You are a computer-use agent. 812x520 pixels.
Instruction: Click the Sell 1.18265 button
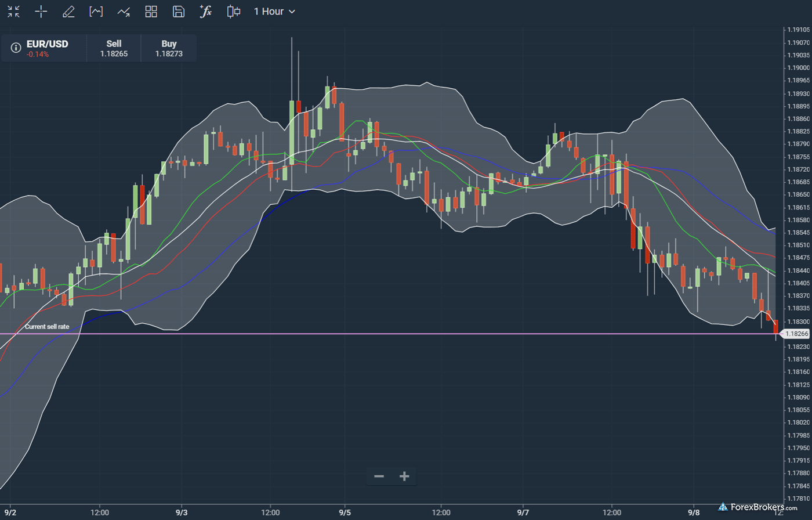point(114,48)
